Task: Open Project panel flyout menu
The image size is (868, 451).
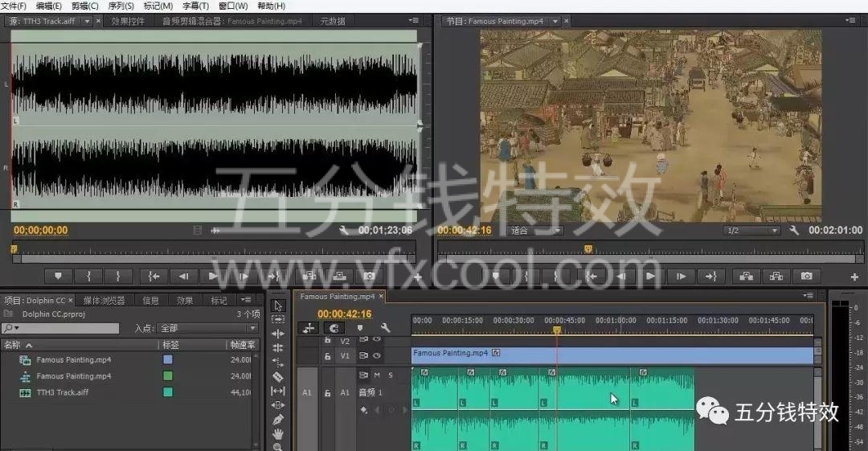Action: click(247, 300)
